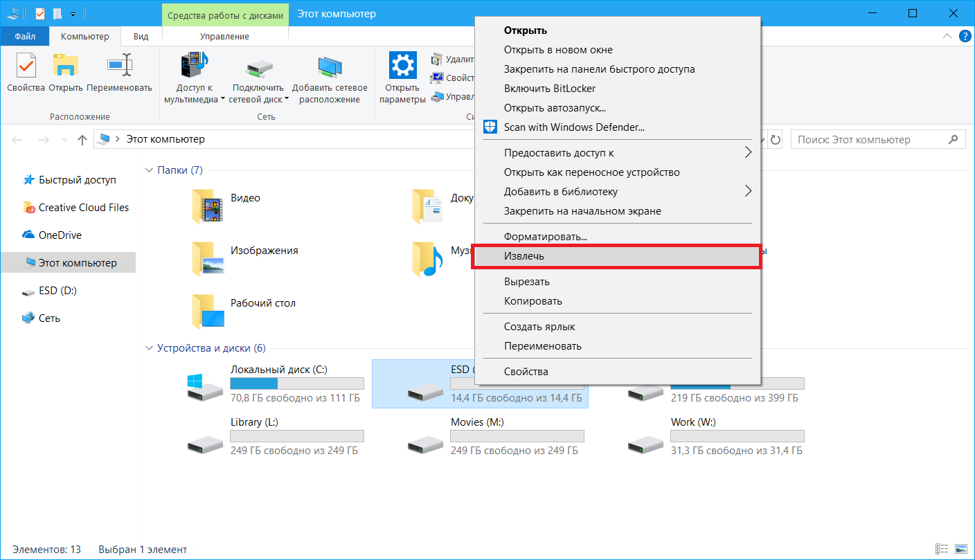The width and height of the screenshot is (975, 560).
Task: Choose Включить BitLocker
Action: (617, 89)
